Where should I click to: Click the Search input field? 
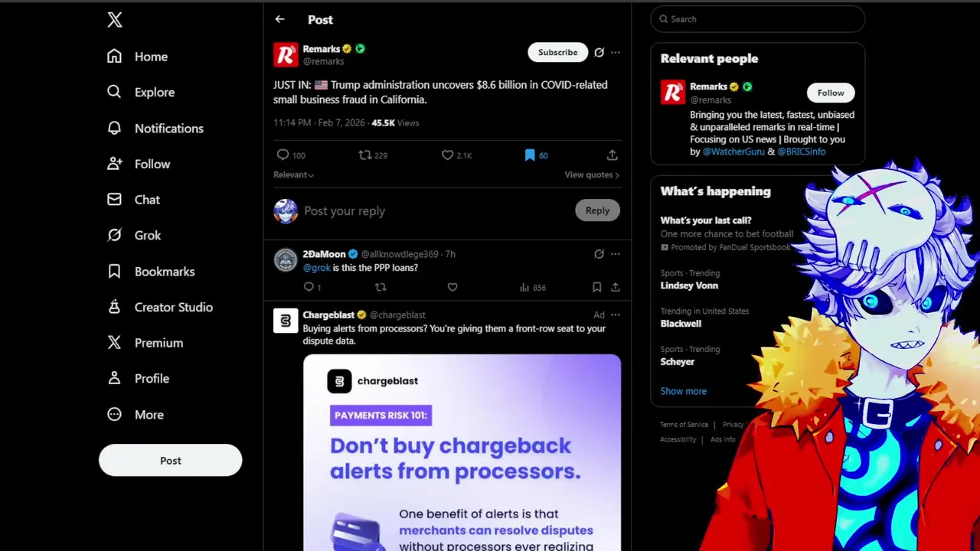point(758,19)
